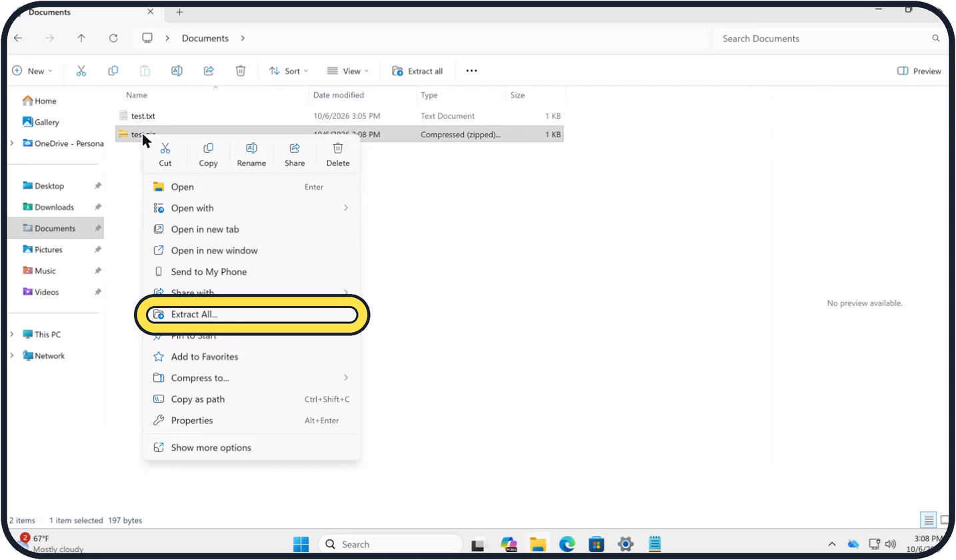Expand the OneDrive tree node
This screenshot has width=956, height=560.
pyautogui.click(x=12, y=143)
